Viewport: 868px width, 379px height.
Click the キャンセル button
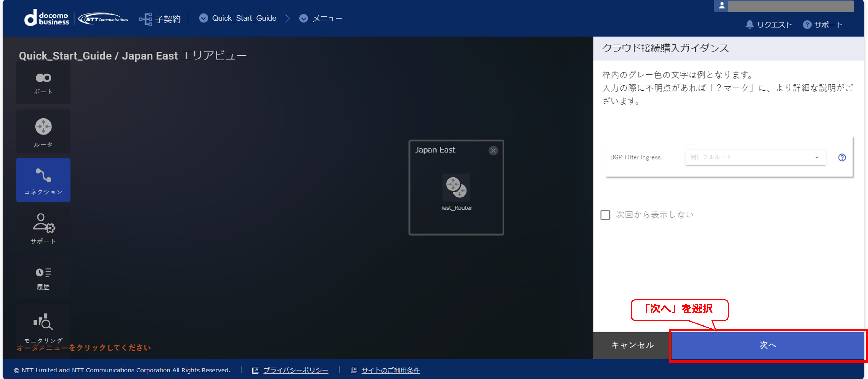click(632, 345)
